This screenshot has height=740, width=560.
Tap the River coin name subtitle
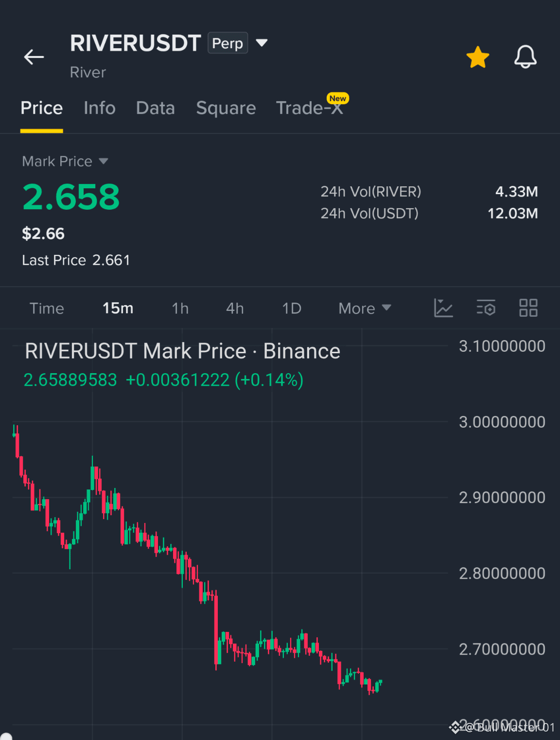88,72
